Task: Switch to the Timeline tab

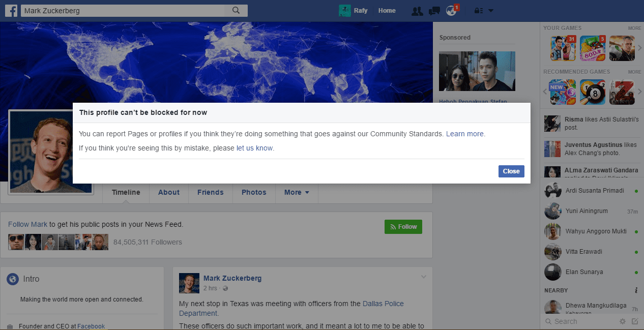Action: 126,192
